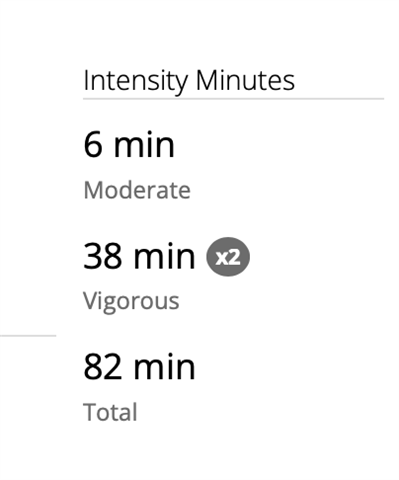Click the 82 min total value
This screenshot has height=480, width=399.
(139, 367)
